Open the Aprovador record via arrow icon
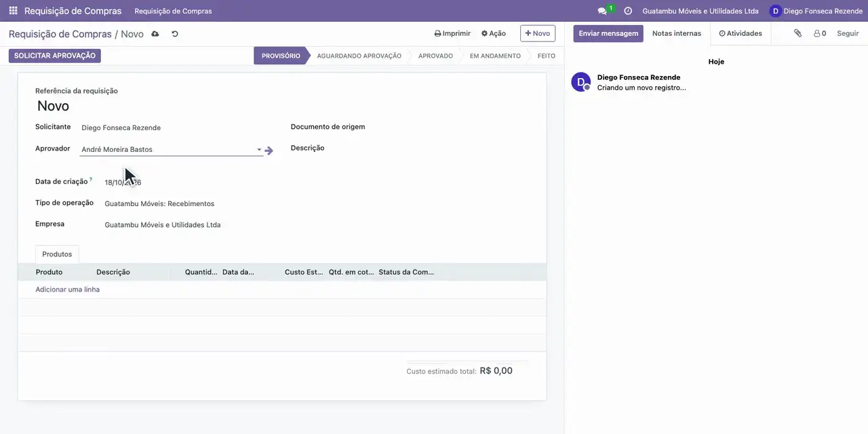 [x=269, y=151]
